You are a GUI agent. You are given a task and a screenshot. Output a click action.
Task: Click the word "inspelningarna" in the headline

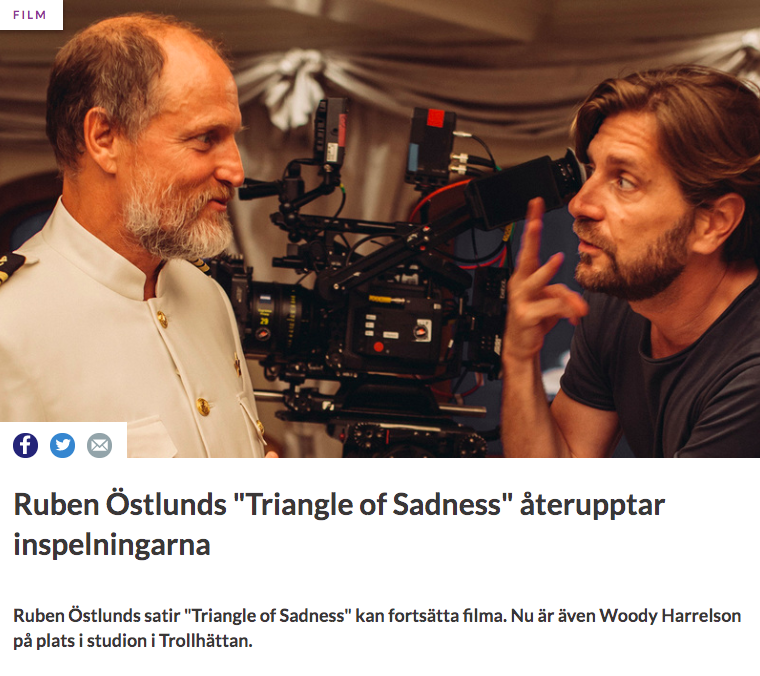pyautogui.click(x=112, y=545)
